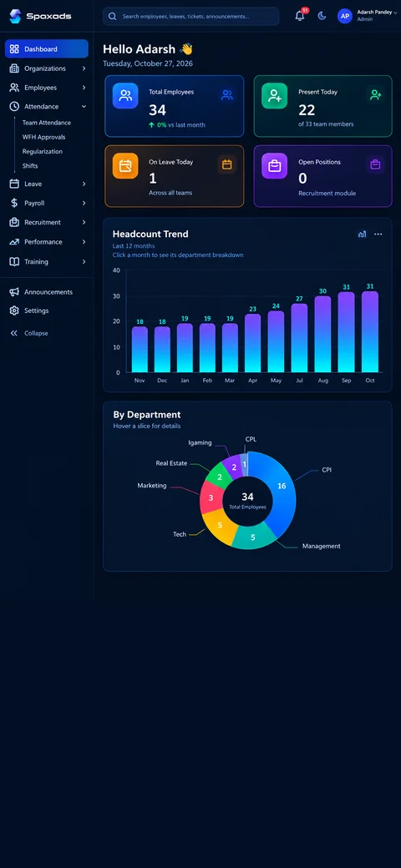Click the Announcements megaphone icon
The width and height of the screenshot is (401, 868).
[x=14, y=292]
